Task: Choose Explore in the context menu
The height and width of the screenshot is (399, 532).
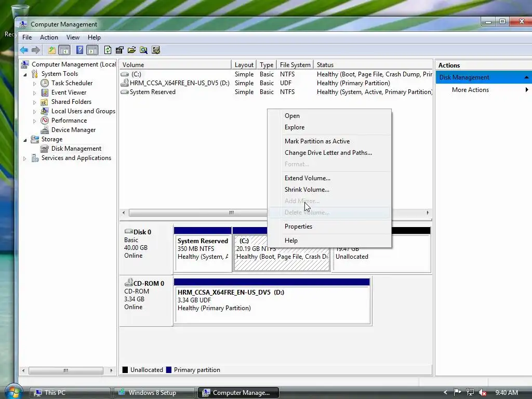Action: click(329, 127)
